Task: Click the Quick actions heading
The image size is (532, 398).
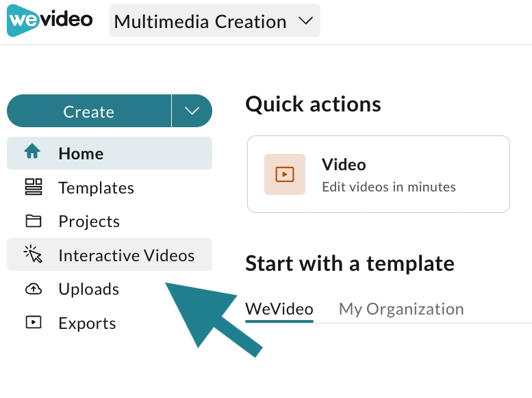Action: [x=313, y=104]
